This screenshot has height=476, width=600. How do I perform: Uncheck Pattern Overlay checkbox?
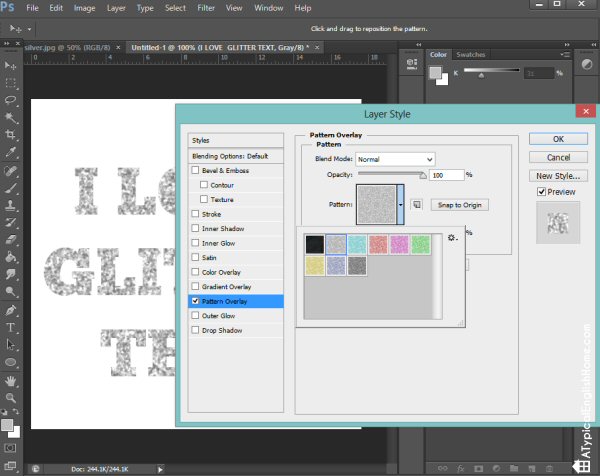pyautogui.click(x=195, y=301)
